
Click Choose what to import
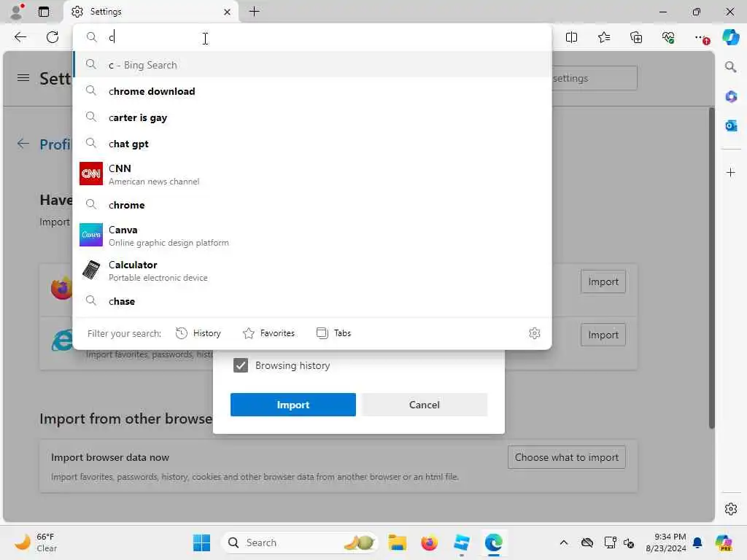(x=566, y=457)
